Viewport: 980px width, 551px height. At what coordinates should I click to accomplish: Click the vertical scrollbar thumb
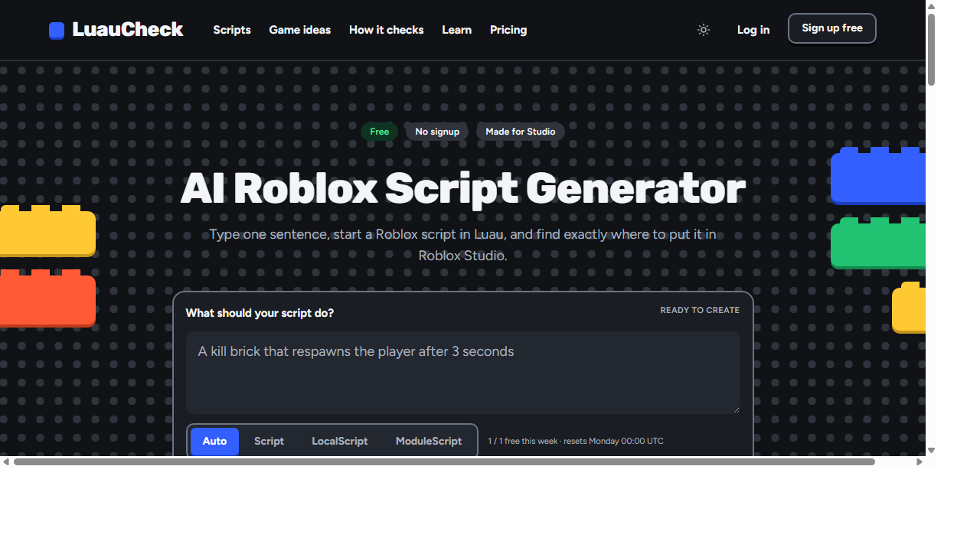click(931, 50)
